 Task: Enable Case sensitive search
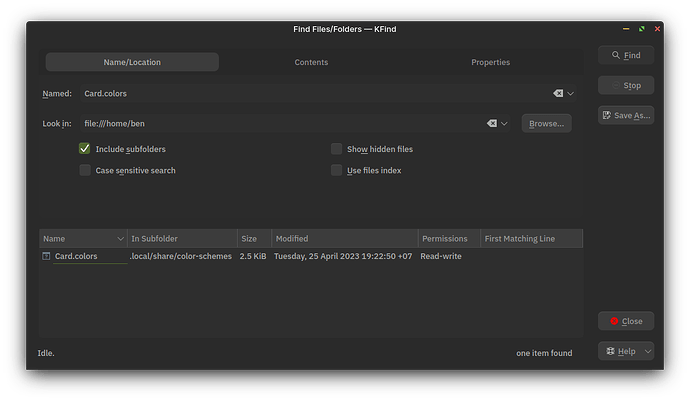(84, 170)
